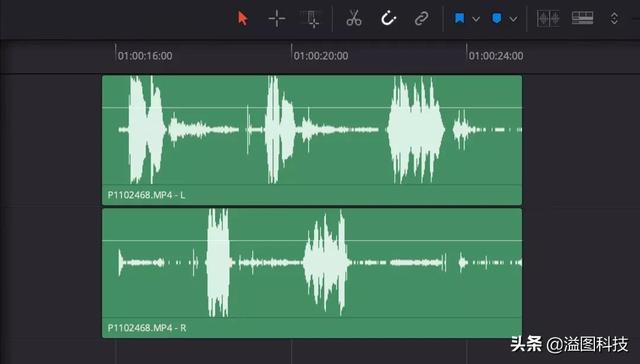The width and height of the screenshot is (640, 364).
Task: Pick the Blade (scissors) razor tool
Action: pos(354,18)
